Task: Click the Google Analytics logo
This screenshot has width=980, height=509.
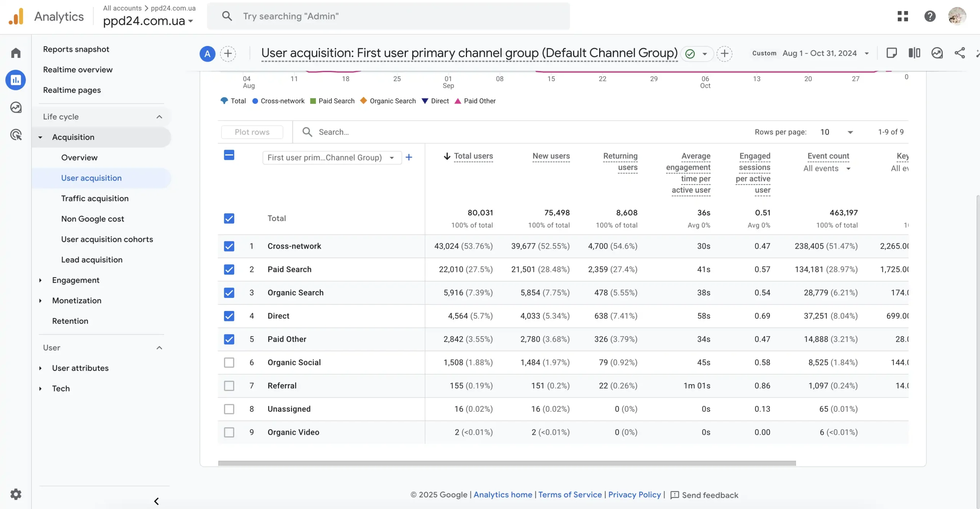Action: coord(16,16)
